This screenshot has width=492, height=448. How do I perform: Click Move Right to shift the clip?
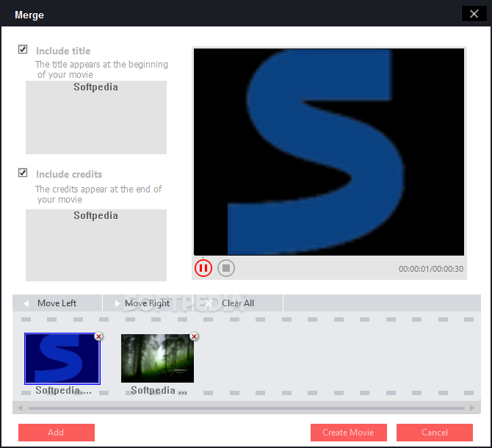pos(148,303)
